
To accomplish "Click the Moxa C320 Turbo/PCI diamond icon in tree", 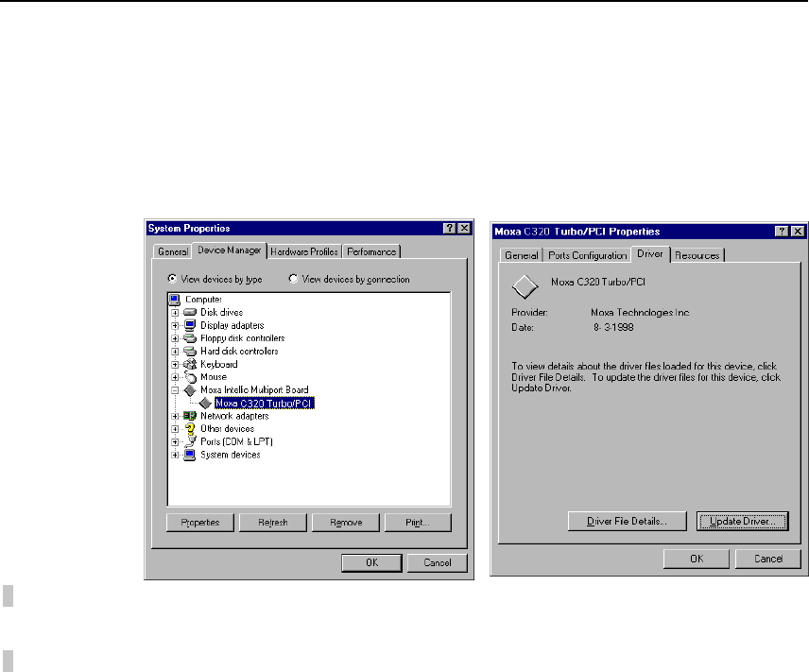I will [205, 403].
